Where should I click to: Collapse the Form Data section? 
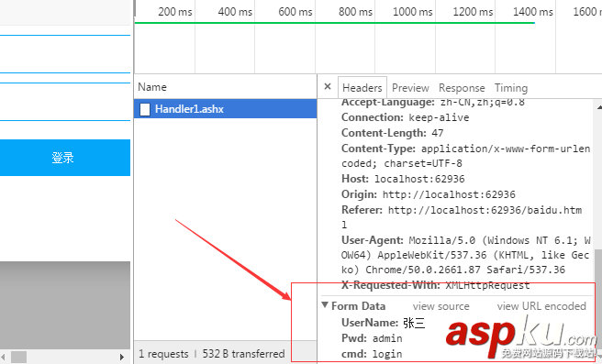point(325,305)
